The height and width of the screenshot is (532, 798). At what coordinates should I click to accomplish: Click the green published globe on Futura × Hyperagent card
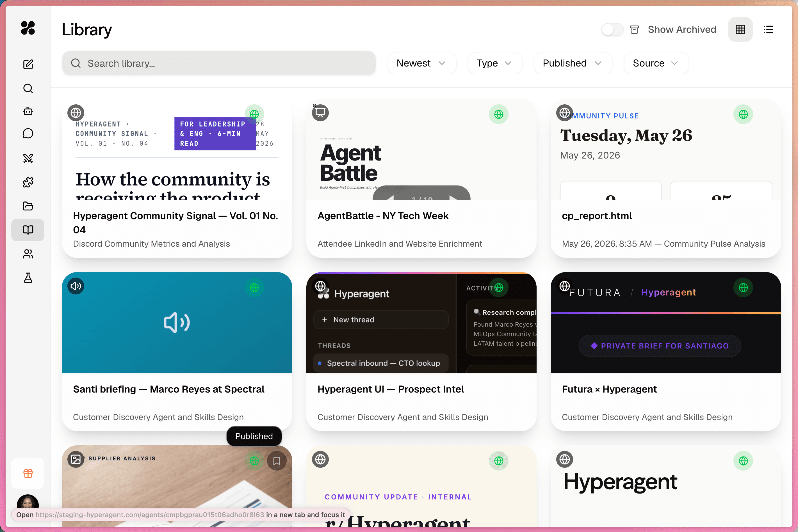[x=743, y=288]
